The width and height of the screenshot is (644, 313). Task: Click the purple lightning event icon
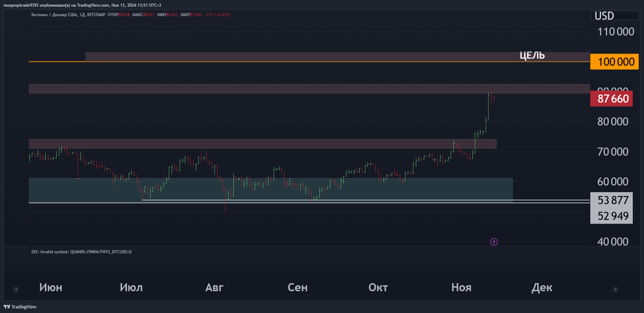pos(494,242)
